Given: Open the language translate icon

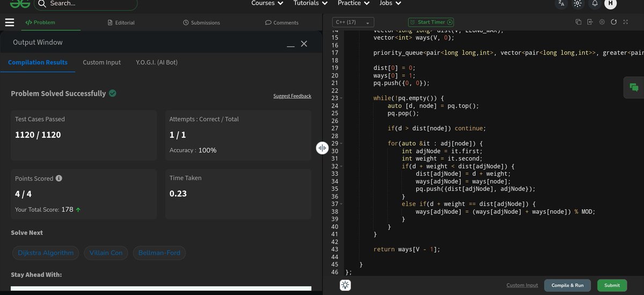Looking at the screenshot, I should [561, 3].
